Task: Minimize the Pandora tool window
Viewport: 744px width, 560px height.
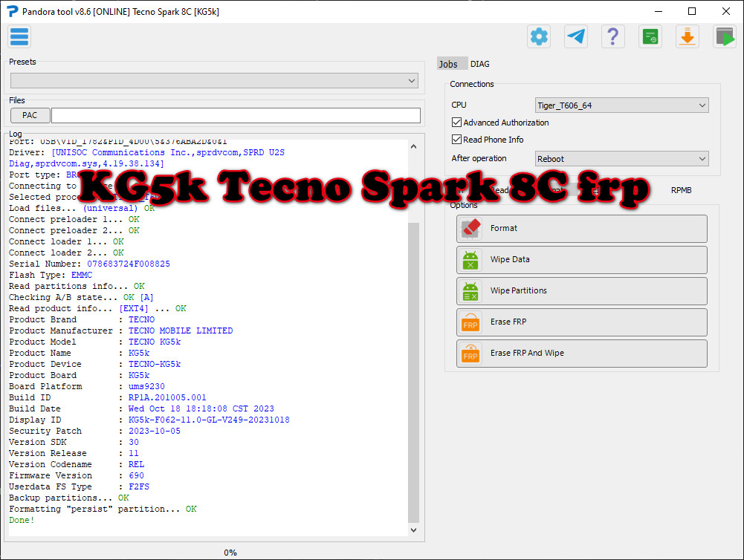Action: 658,11
